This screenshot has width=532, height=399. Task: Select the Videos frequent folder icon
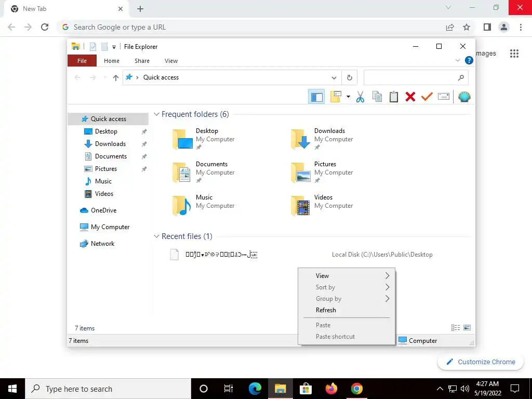tap(301, 206)
